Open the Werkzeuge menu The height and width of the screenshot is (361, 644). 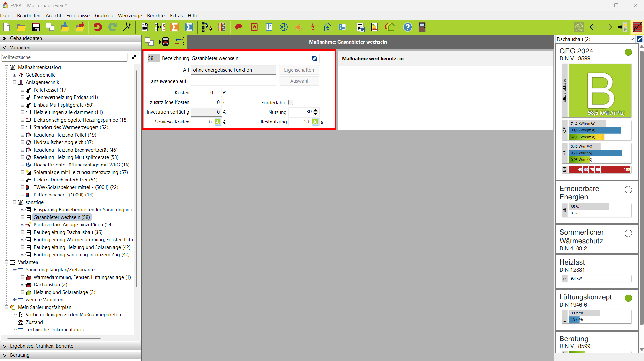129,15
